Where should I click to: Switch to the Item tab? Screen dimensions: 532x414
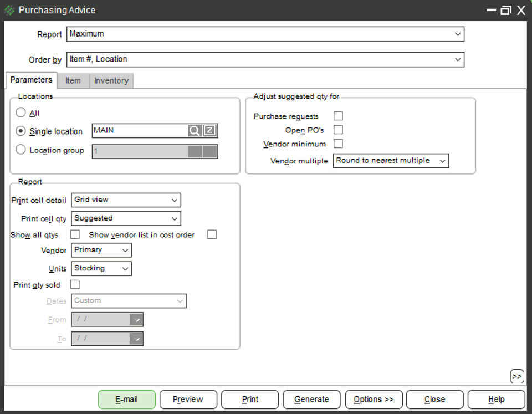pos(73,80)
